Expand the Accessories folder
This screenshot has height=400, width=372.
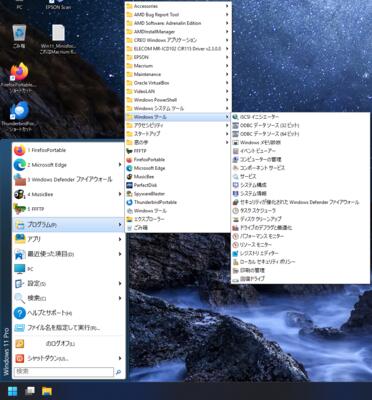point(178,6)
